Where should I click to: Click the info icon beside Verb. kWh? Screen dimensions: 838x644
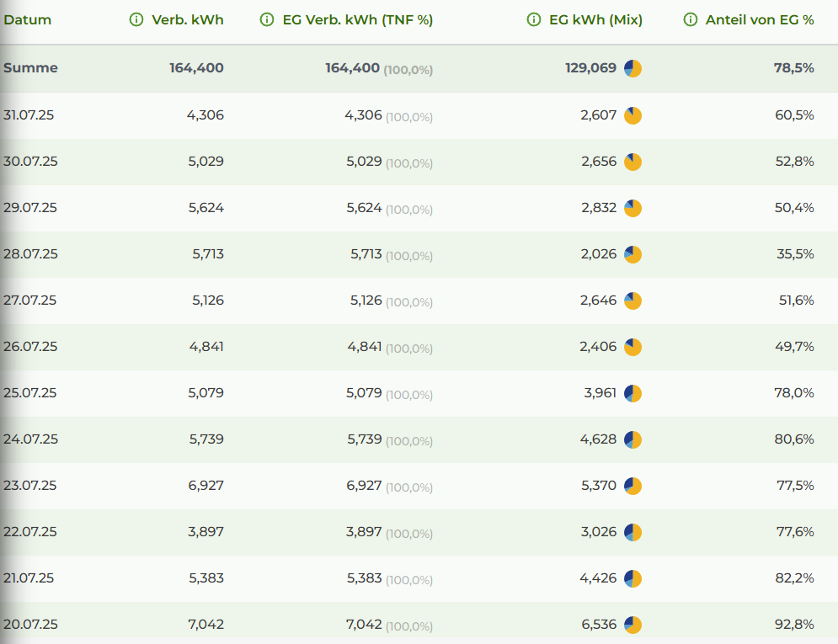tap(136, 20)
